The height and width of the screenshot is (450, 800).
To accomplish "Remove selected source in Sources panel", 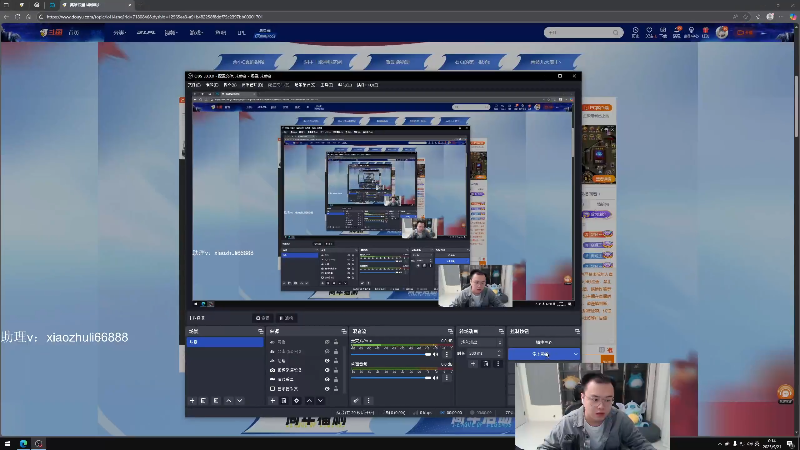I will pos(284,401).
